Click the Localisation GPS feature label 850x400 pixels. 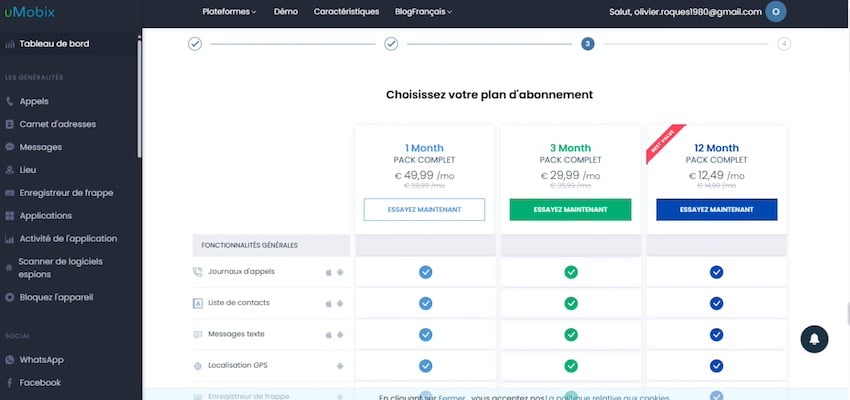[x=237, y=365]
